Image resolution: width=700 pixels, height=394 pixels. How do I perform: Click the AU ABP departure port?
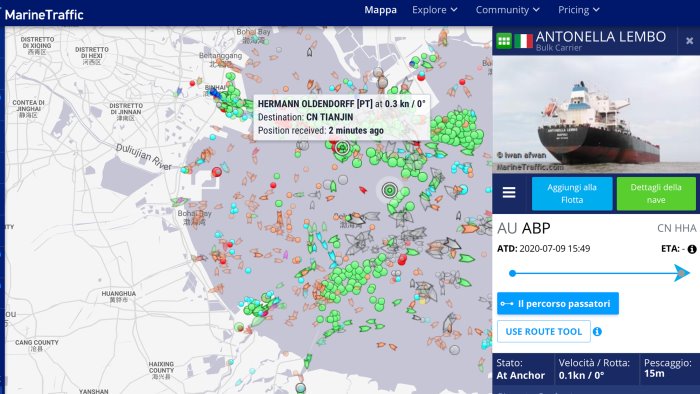524,228
